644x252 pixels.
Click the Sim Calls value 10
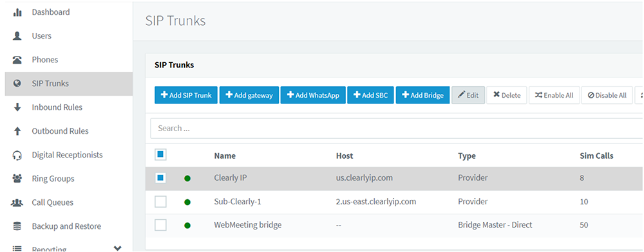[583, 202]
